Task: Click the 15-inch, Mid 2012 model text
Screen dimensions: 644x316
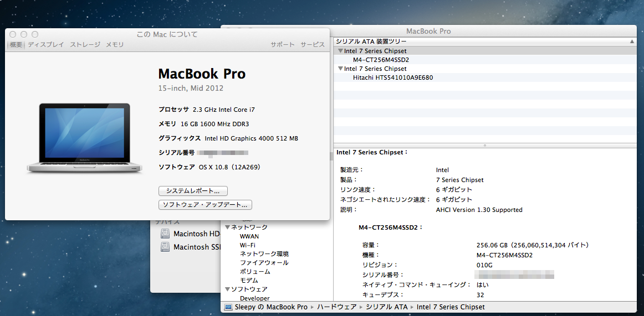Action: pos(191,88)
